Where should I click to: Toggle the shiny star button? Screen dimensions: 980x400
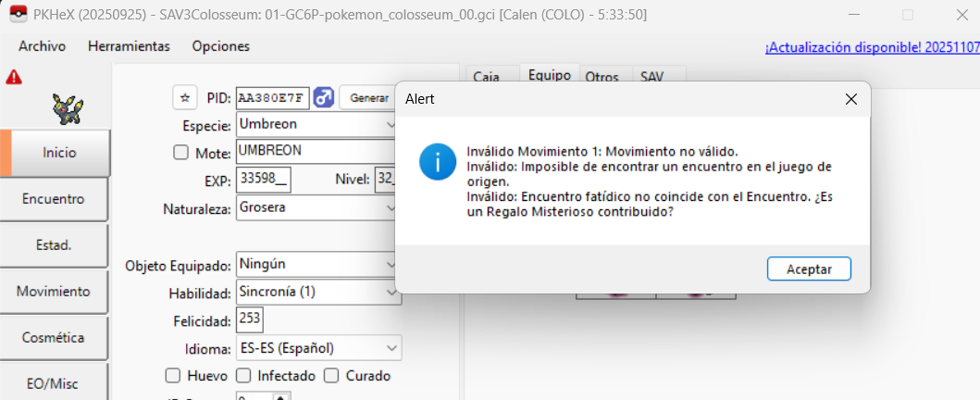tap(185, 97)
